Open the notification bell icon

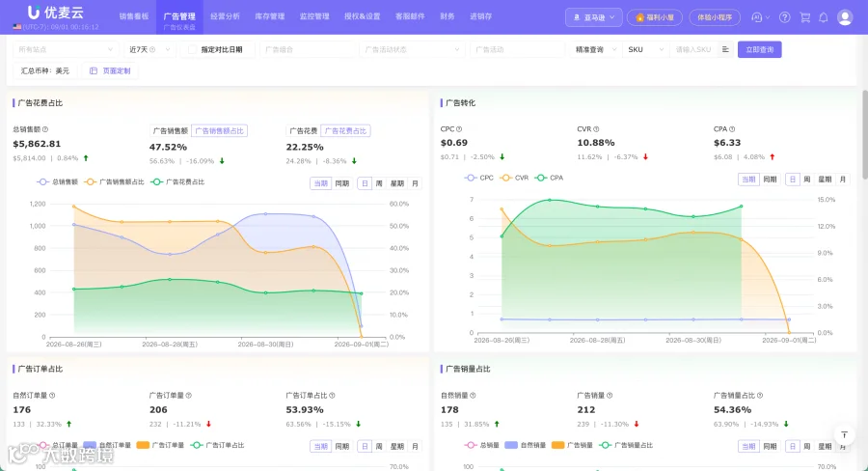point(824,17)
